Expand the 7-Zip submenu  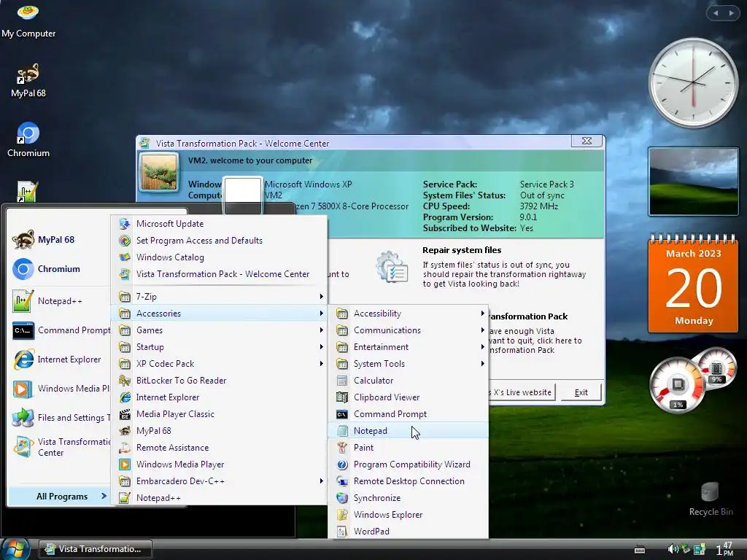point(219,297)
